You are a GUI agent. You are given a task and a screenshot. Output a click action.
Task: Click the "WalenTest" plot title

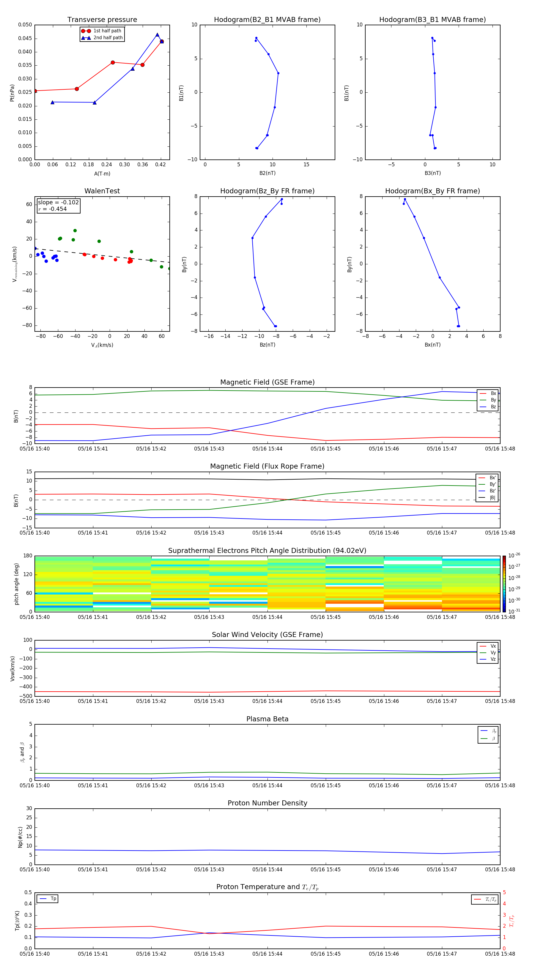[x=102, y=191]
